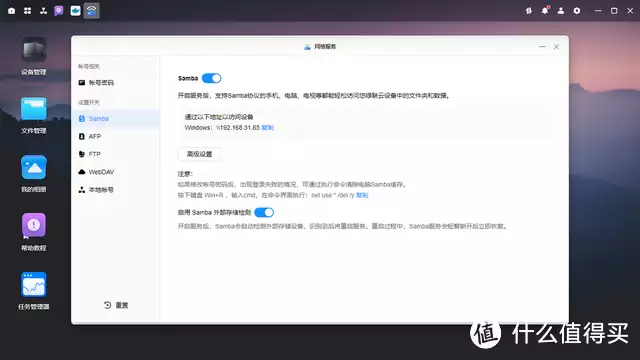Click the network topology icon in top bar

43,11
